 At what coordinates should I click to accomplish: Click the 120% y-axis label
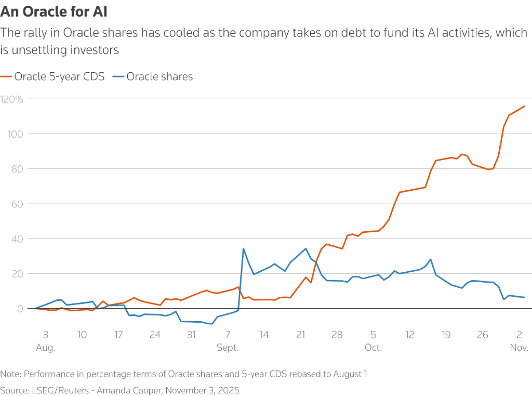12,99
